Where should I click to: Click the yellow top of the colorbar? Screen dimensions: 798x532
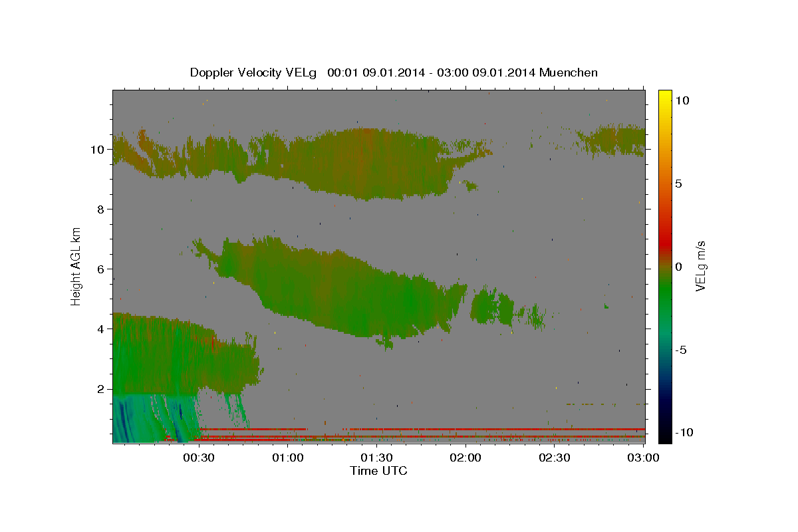pos(665,96)
